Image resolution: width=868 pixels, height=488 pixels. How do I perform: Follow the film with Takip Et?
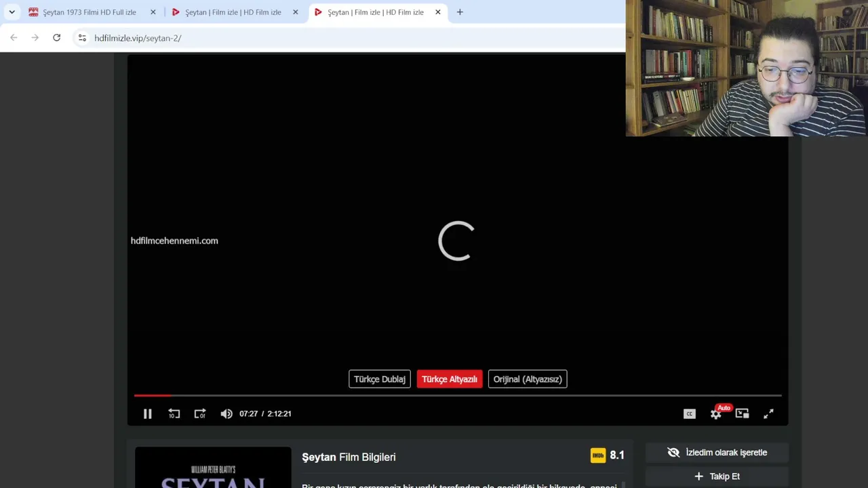(x=717, y=476)
